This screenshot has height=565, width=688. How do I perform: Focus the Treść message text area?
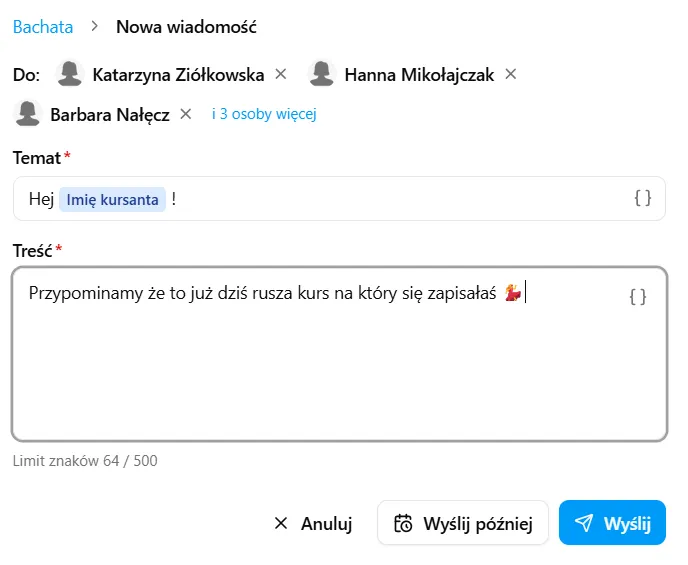click(339, 354)
